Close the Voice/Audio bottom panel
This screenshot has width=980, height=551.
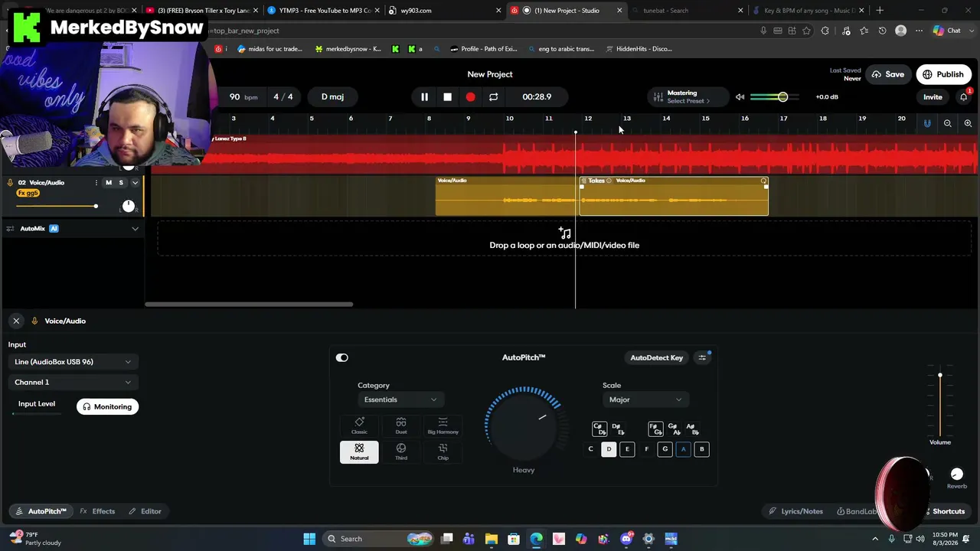16,321
